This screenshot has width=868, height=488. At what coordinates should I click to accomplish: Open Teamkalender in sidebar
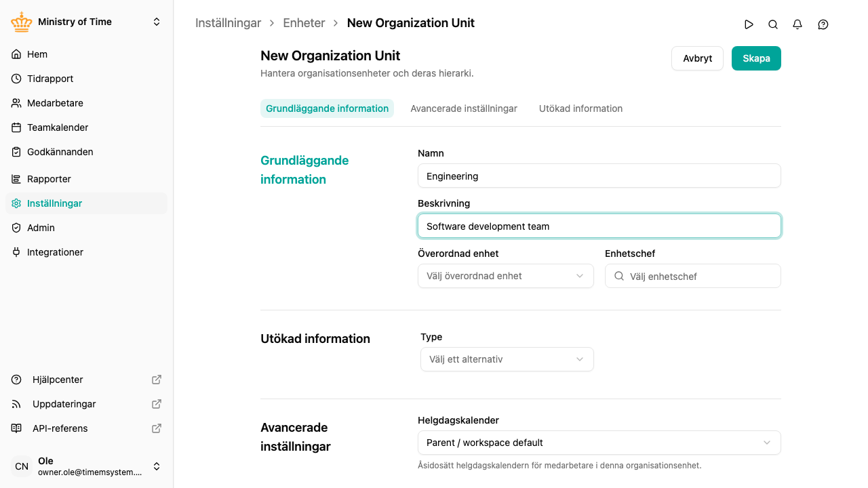(87, 127)
